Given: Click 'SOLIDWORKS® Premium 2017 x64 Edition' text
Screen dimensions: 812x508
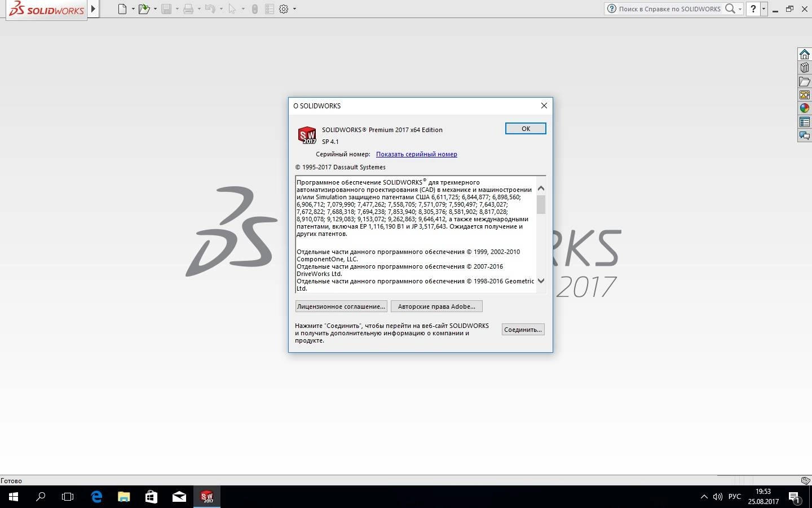Looking at the screenshot, I should [382, 130].
